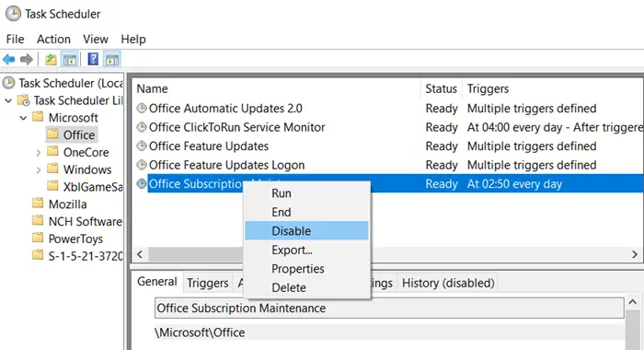
Task: Toggle the Show/Hide Console Tree icon
Action: tap(70, 60)
